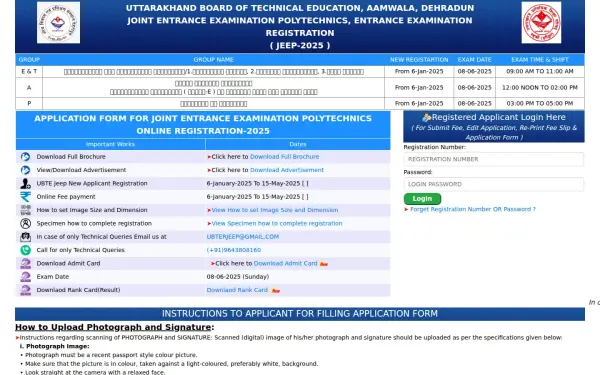Click the New badge beside Download Rank Card
Viewport: 600px width, 375px height.
click(x=276, y=291)
